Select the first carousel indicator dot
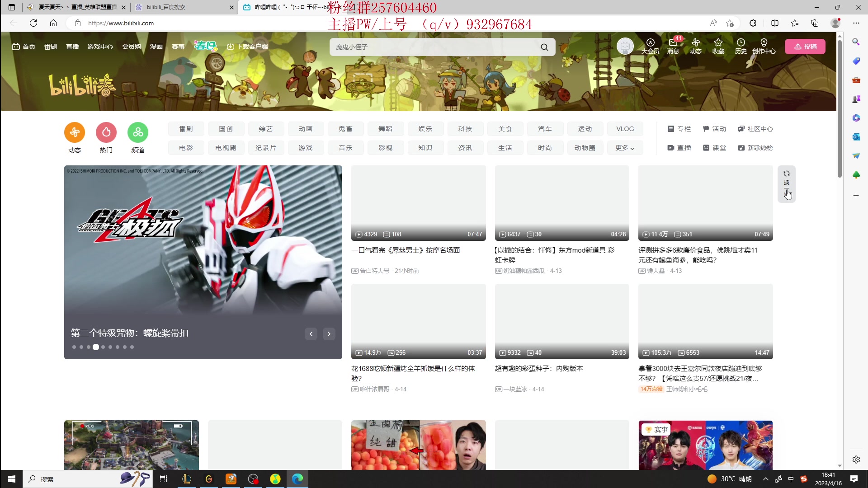Screen dimensions: 868x488 tap(74, 347)
